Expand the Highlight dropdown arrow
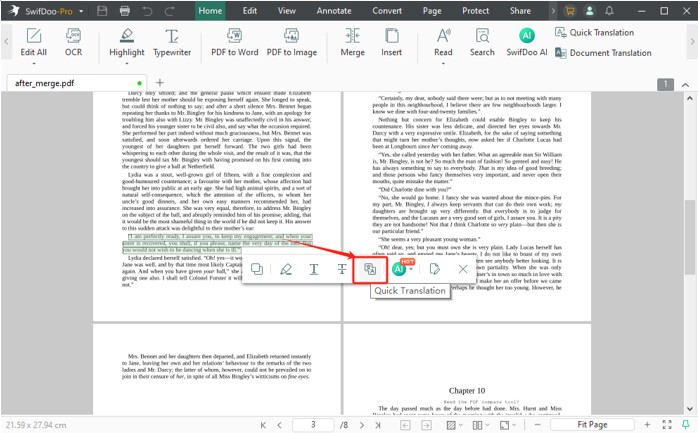 click(127, 63)
